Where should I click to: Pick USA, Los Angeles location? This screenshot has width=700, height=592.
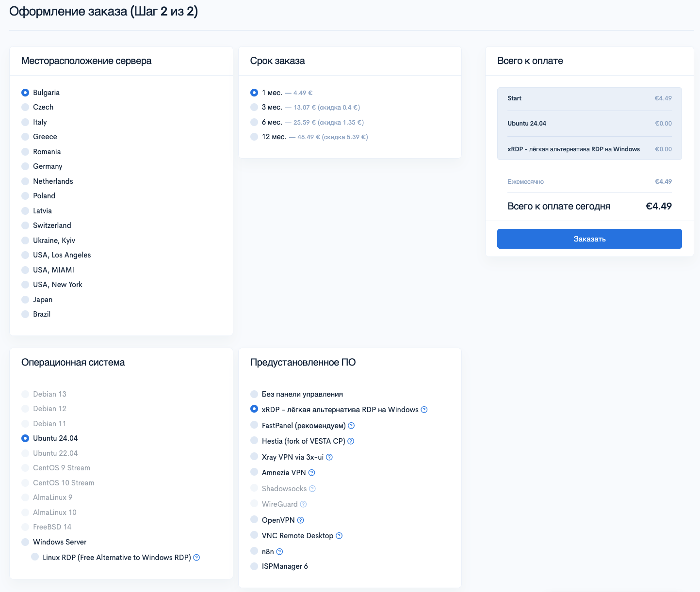(25, 255)
